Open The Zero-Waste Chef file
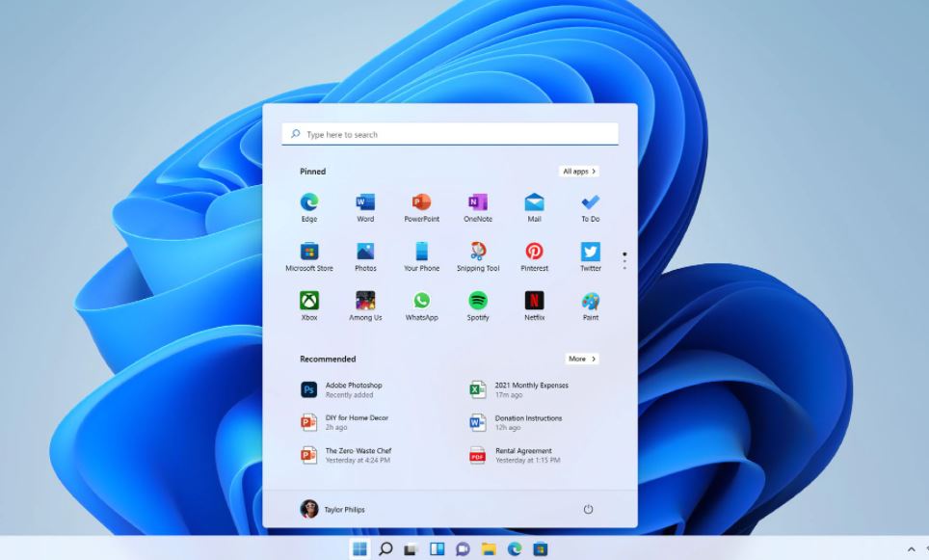The width and height of the screenshot is (929, 560). (x=347, y=455)
